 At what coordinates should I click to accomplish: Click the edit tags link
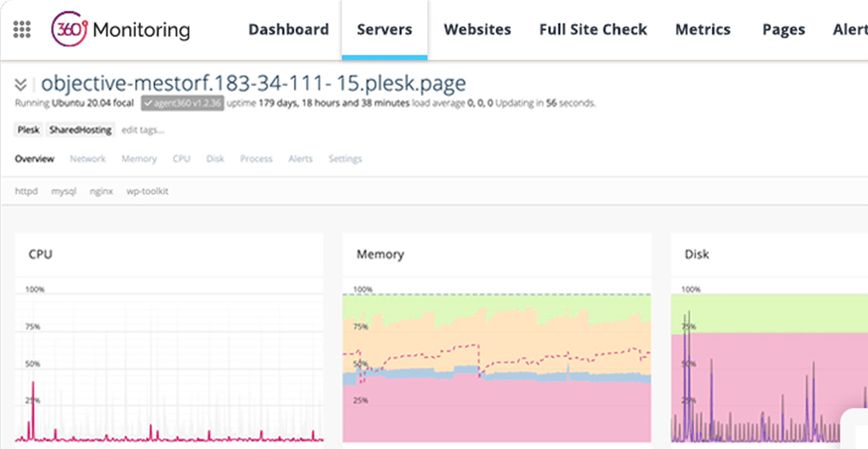pyautogui.click(x=143, y=130)
